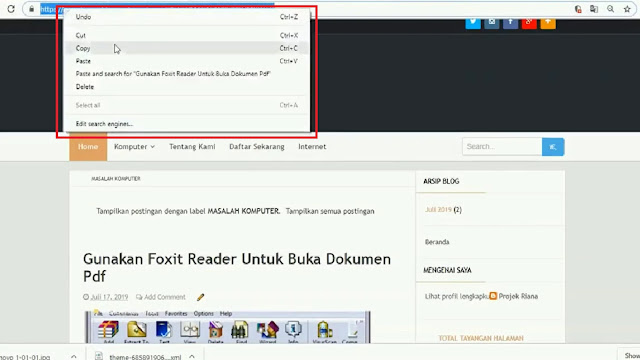The image size is (640, 360).
Task: Choose Paste and search for Gunakan Foxit Reader
Action: coord(187,74)
